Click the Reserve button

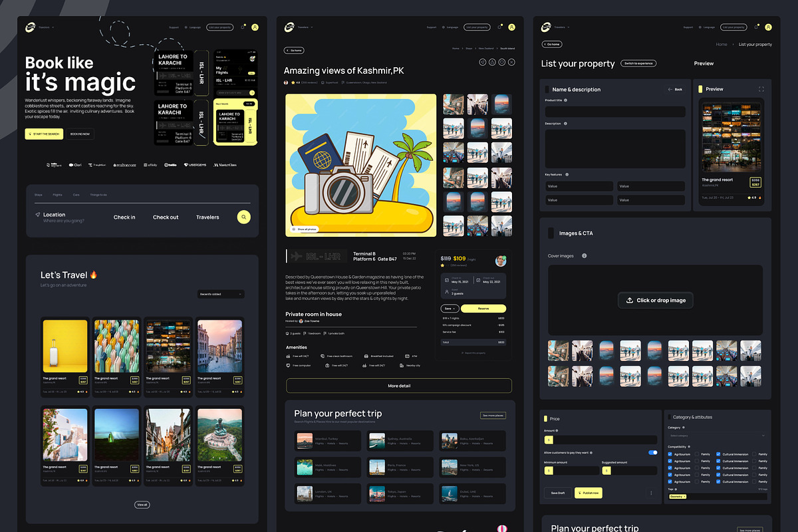[x=483, y=309]
